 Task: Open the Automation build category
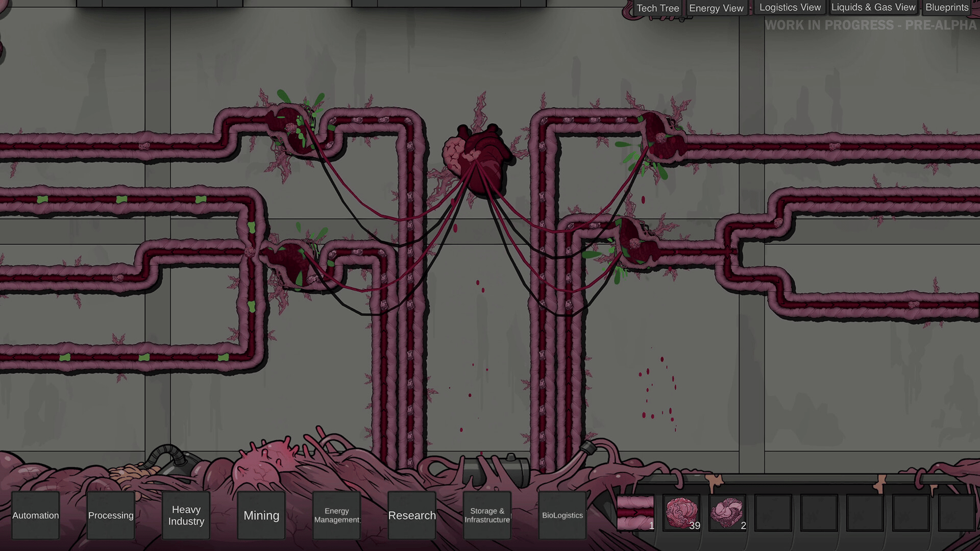36,515
